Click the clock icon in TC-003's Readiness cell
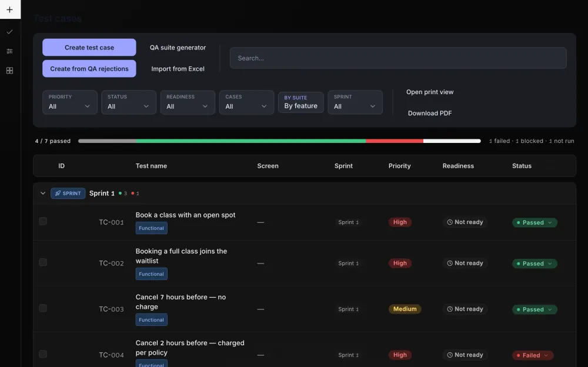 450,309
